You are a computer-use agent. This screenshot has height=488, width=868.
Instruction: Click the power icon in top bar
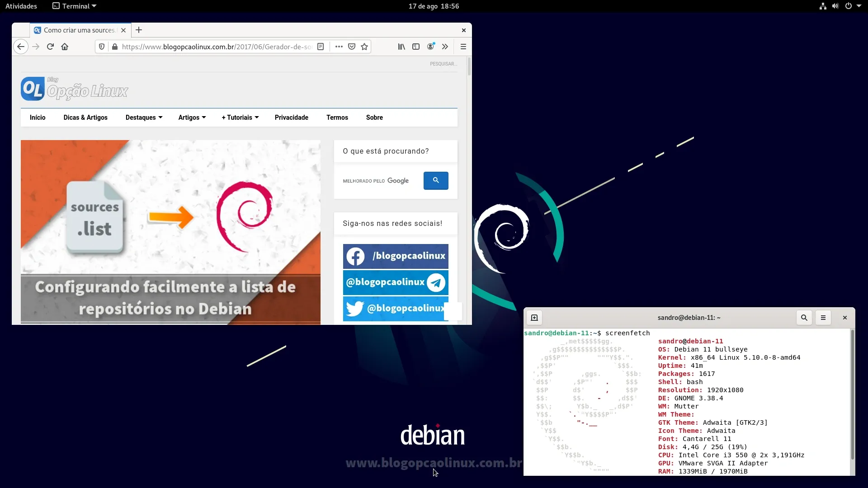(849, 6)
